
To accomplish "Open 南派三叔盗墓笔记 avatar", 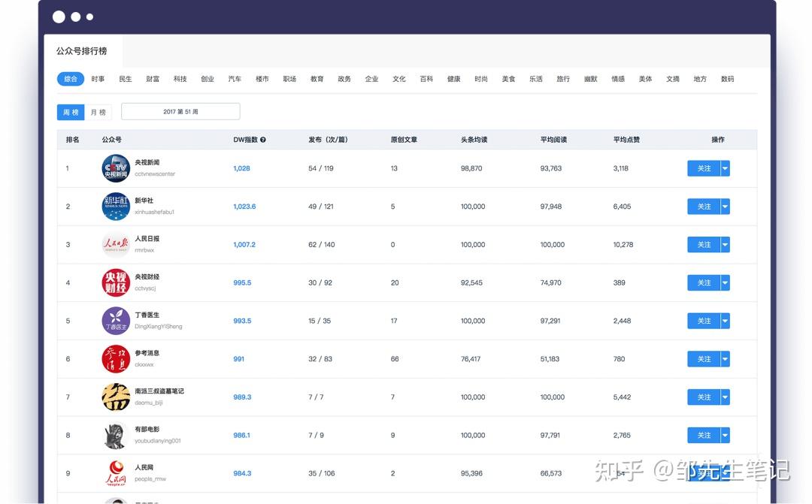I will click(x=116, y=397).
